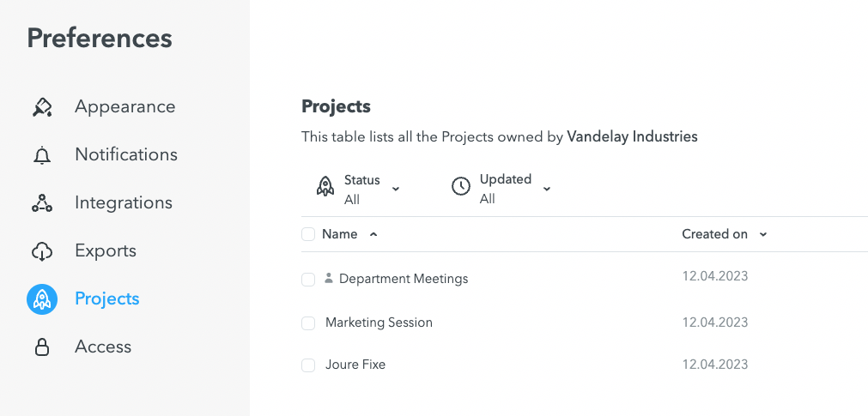This screenshot has height=416, width=868.
Task: Click the Notifications bell icon
Action: [x=42, y=155]
